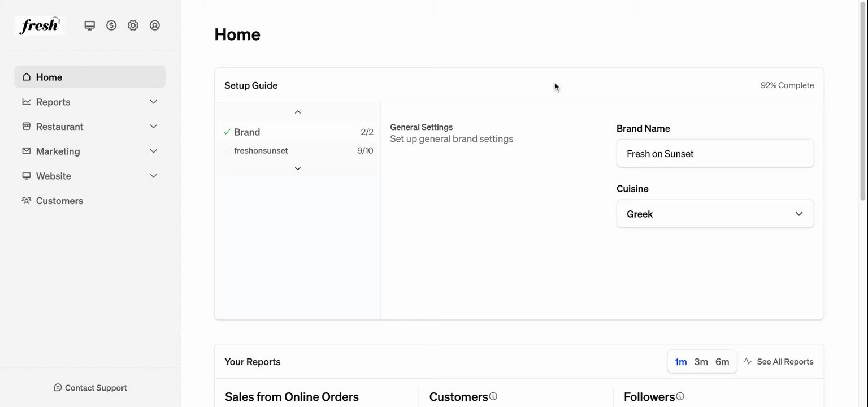Switch report range to 6m

(x=722, y=362)
